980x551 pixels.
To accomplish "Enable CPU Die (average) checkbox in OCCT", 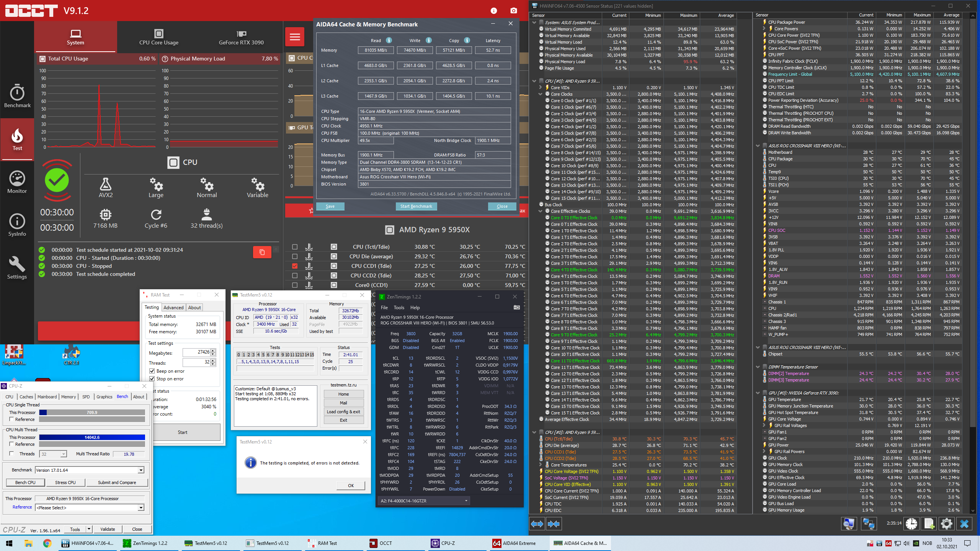I will click(294, 256).
